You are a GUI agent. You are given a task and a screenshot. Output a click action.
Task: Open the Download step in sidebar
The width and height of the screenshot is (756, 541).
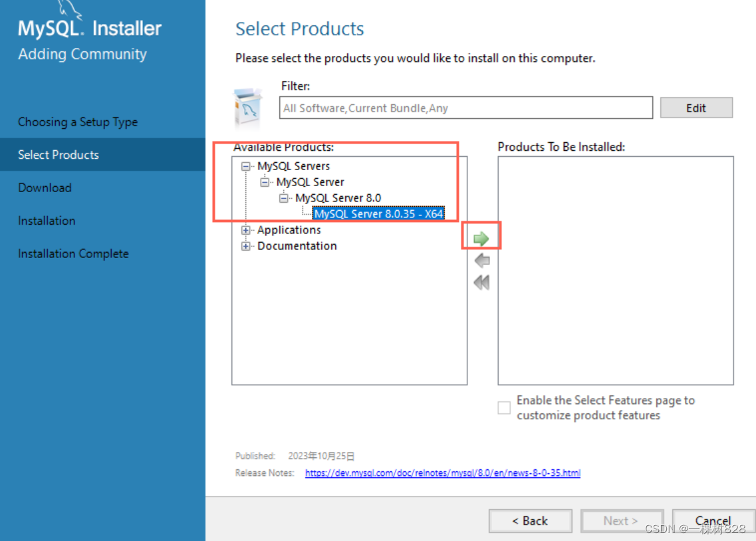click(x=45, y=187)
